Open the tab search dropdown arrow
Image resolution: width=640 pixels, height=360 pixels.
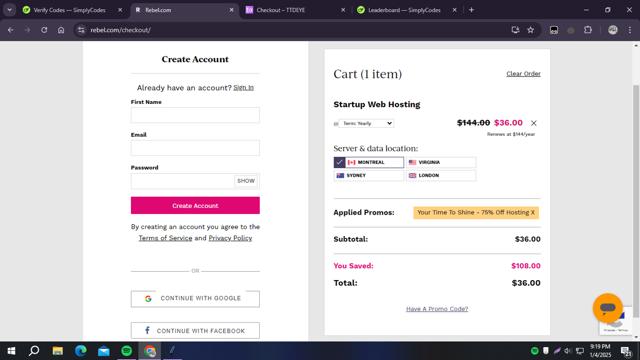click(x=9, y=10)
